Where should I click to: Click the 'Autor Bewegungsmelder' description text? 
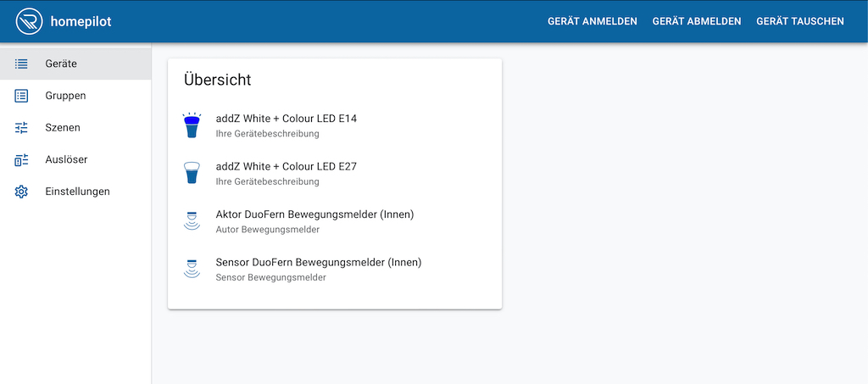click(267, 230)
